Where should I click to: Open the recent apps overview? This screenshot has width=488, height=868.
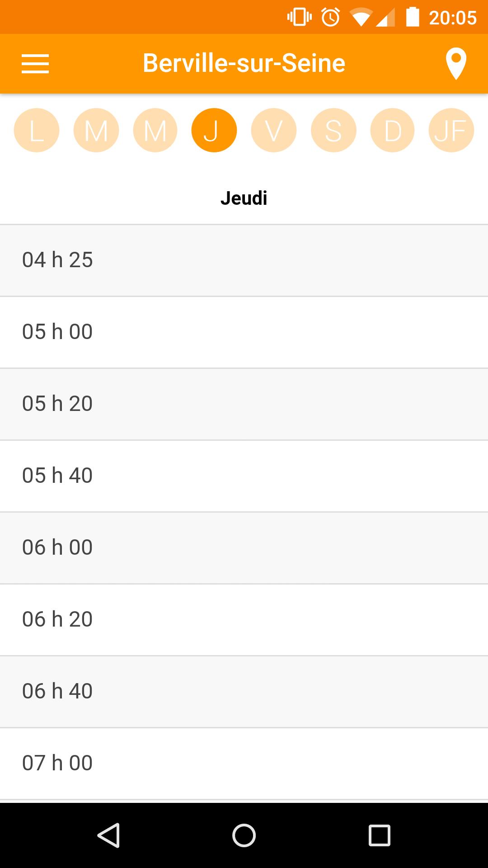[x=379, y=835]
